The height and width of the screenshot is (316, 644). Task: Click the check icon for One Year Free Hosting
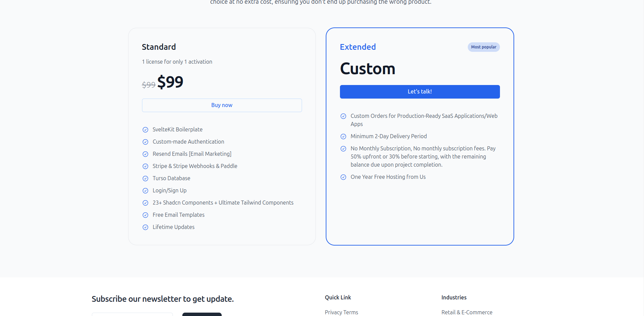[343, 177]
